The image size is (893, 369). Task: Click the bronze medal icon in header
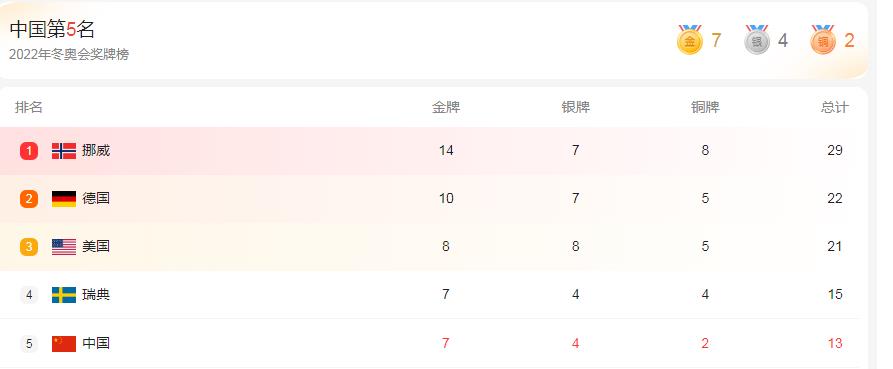point(823,40)
